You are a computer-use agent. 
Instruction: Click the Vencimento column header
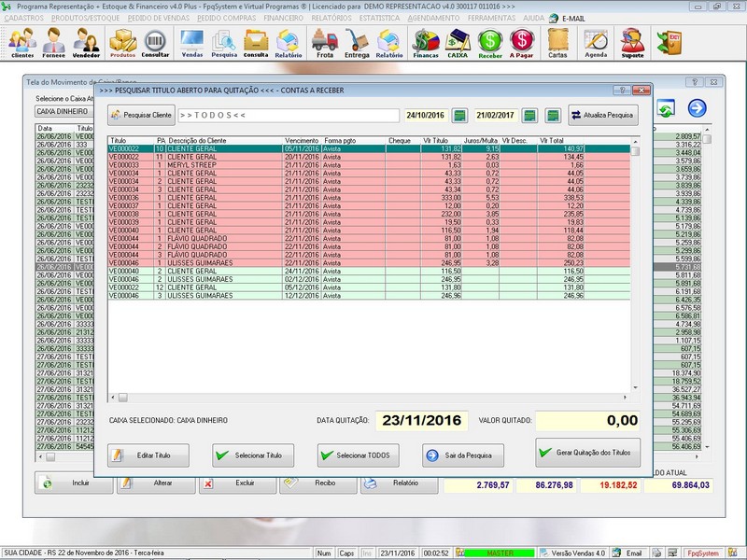pos(302,141)
